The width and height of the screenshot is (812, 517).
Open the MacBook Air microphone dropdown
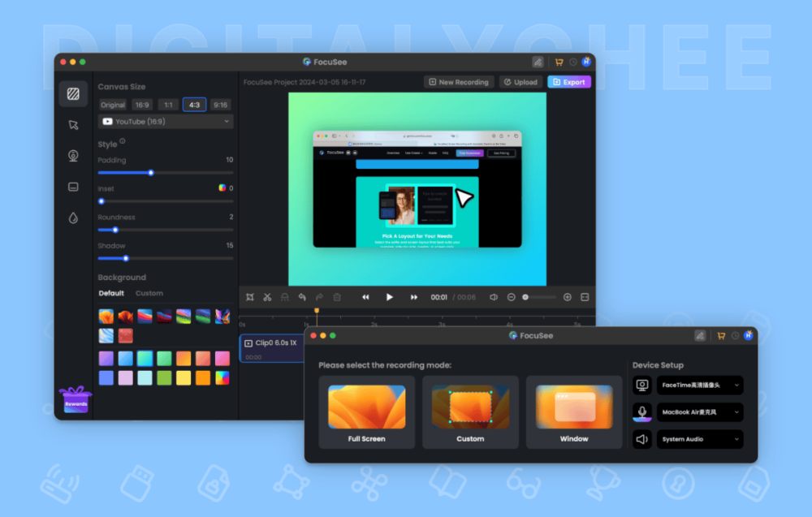[x=700, y=412]
